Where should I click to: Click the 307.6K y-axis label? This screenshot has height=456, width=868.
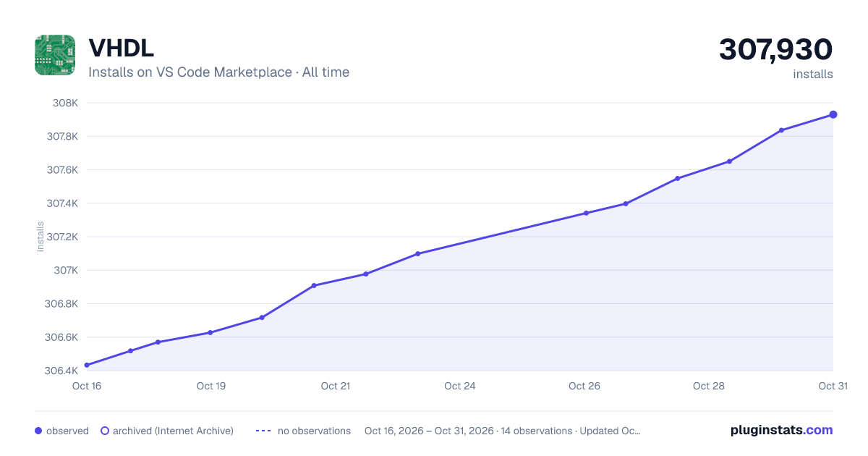[62, 170]
